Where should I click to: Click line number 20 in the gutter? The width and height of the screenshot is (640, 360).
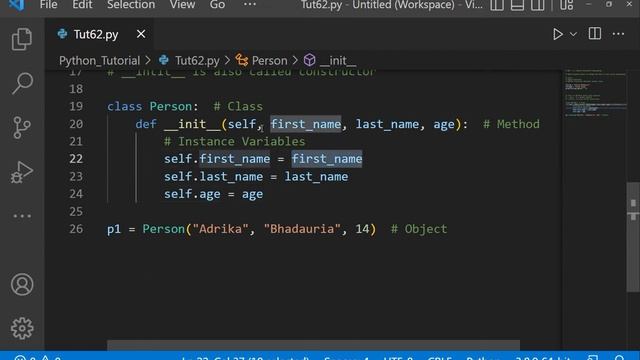coord(76,124)
